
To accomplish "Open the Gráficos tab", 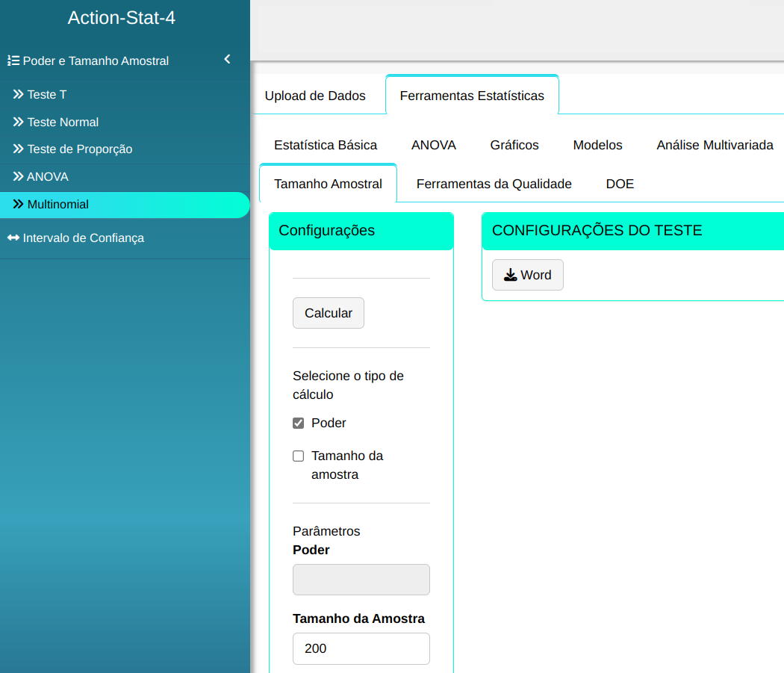I will pyautogui.click(x=514, y=145).
